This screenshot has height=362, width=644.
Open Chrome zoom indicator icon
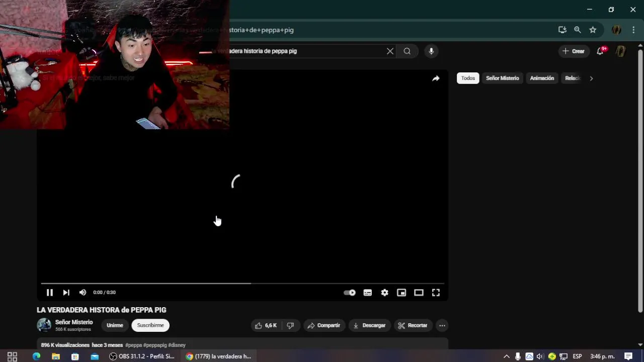coord(578,30)
